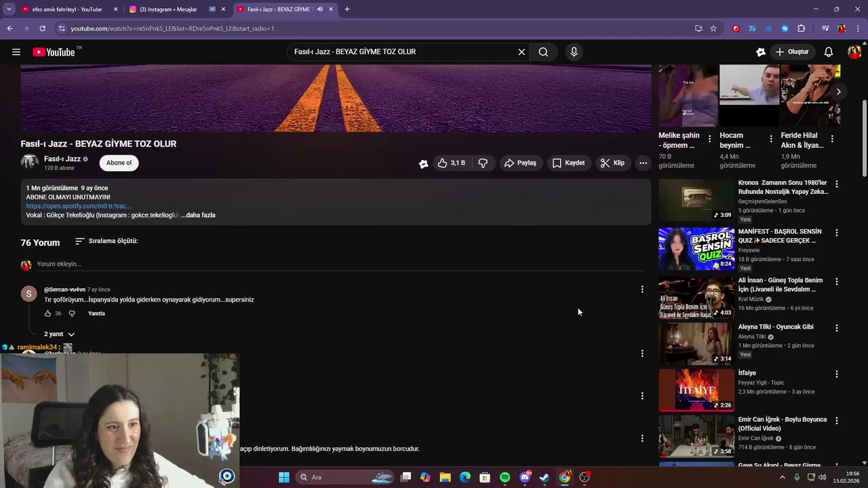
Task: Expand the 2 yanıt replies
Action: click(x=60, y=334)
